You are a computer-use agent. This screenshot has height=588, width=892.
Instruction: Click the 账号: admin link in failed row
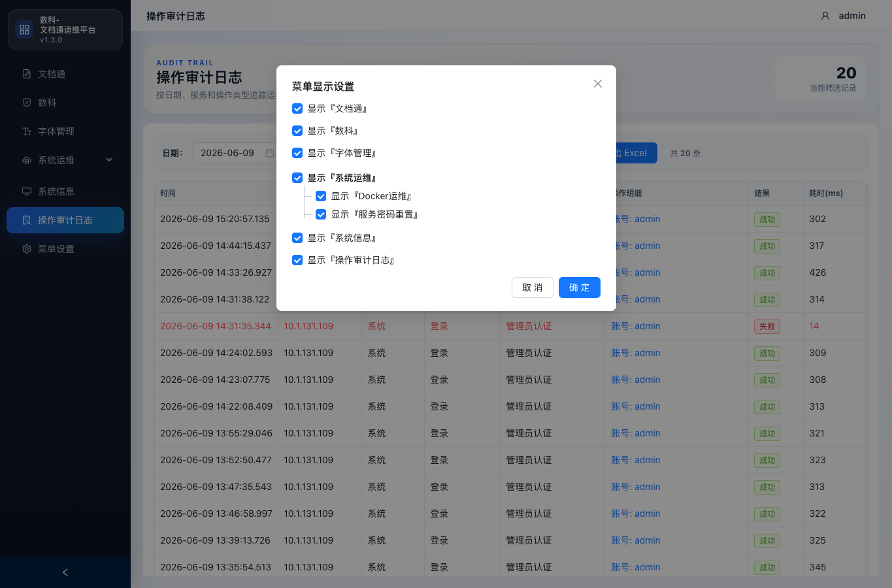[636, 326]
